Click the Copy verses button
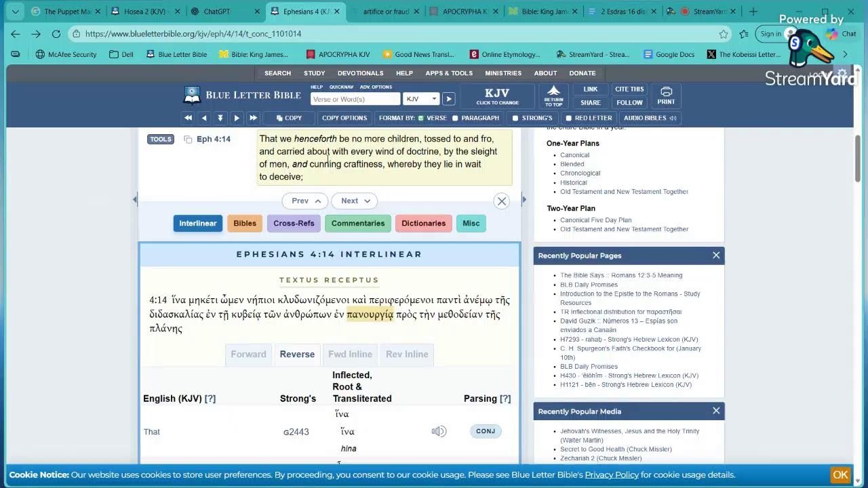 click(288, 118)
